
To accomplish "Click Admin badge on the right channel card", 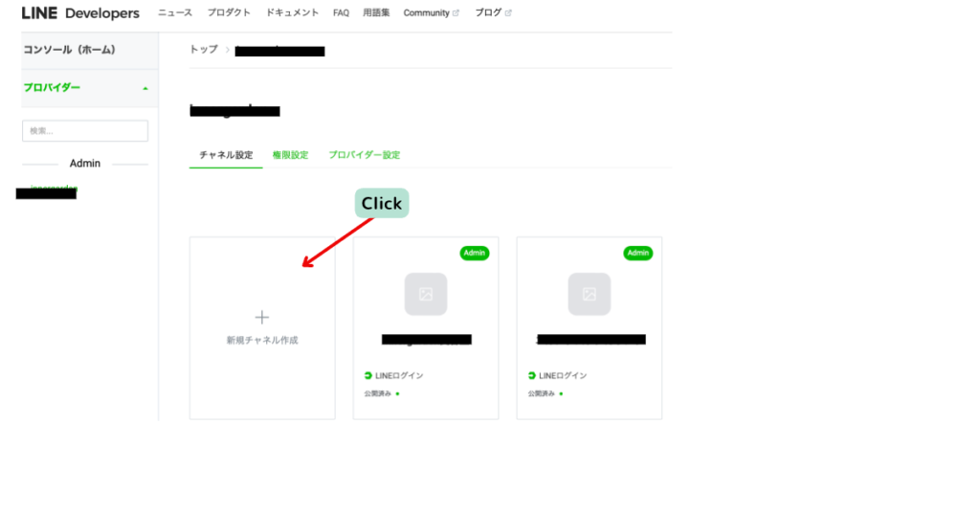I will tap(638, 253).
